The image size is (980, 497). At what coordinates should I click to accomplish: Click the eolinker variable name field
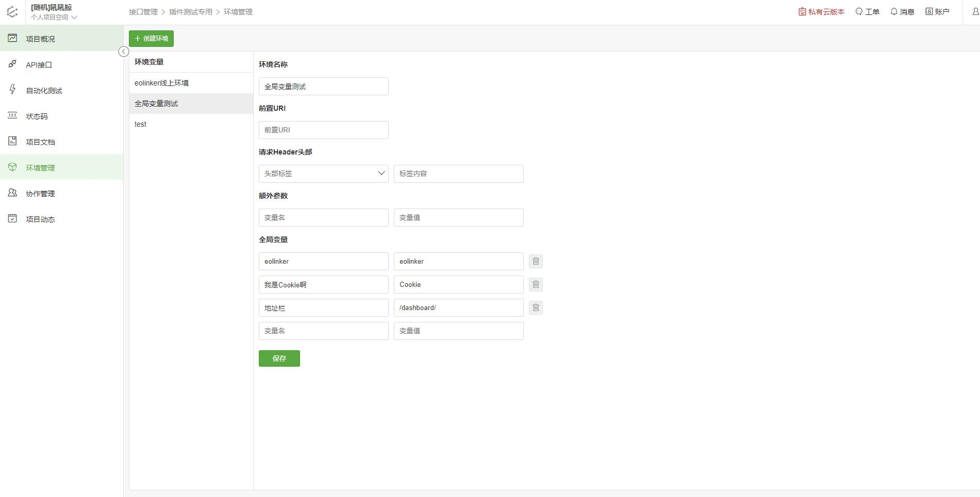click(324, 261)
